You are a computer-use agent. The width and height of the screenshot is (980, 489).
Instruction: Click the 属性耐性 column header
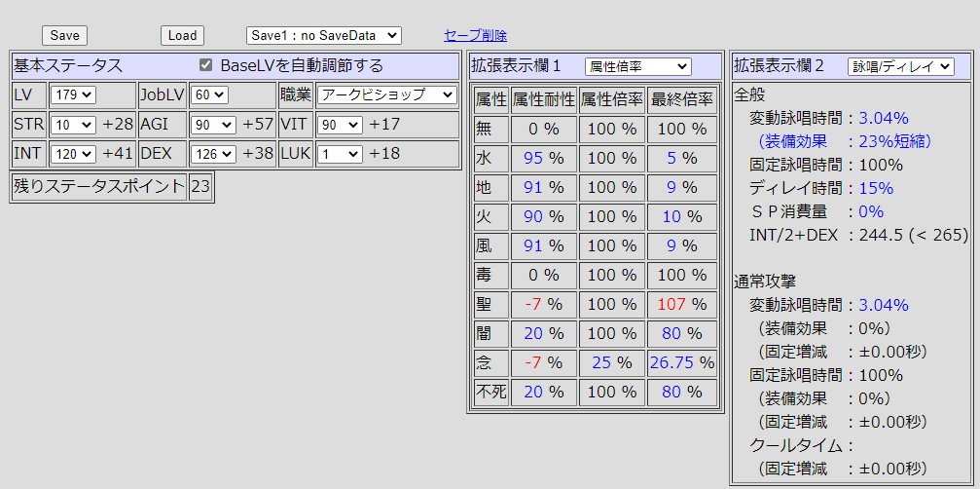tap(544, 98)
